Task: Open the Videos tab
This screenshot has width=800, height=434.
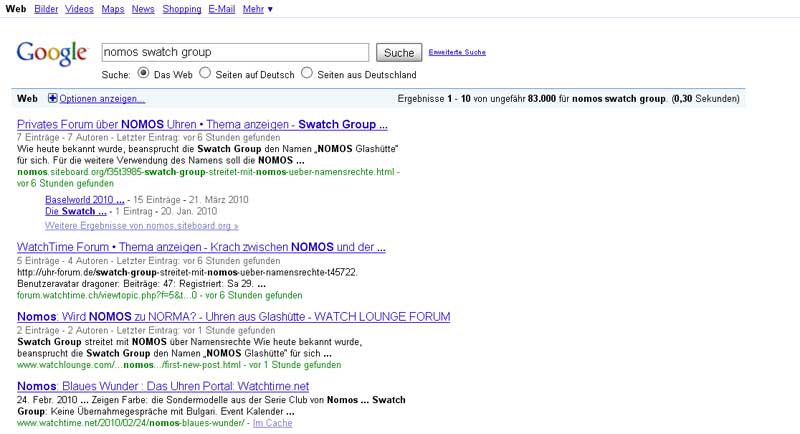Action: tap(79, 9)
